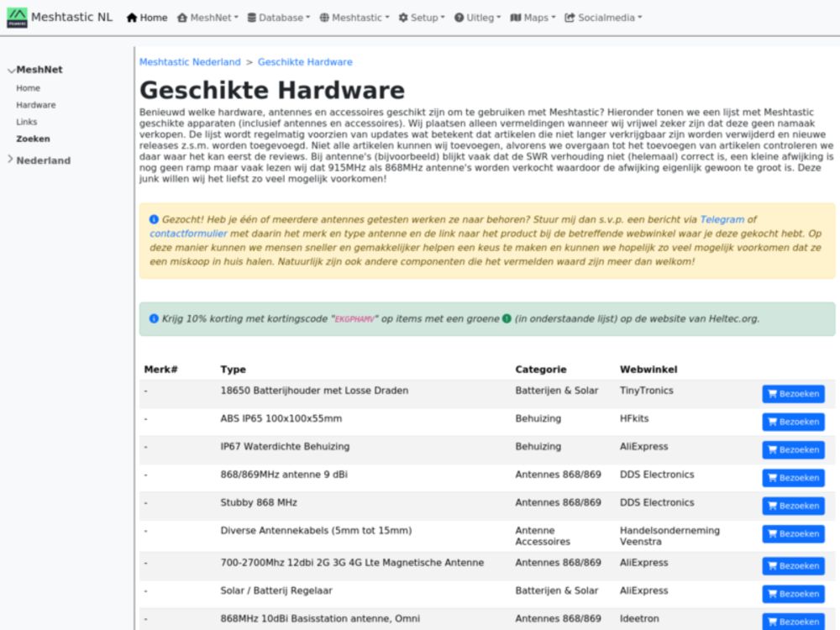Expand the Nederland sidebar section
Image resolution: width=840 pixels, height=630 pixels.
(x=39, y=160)
